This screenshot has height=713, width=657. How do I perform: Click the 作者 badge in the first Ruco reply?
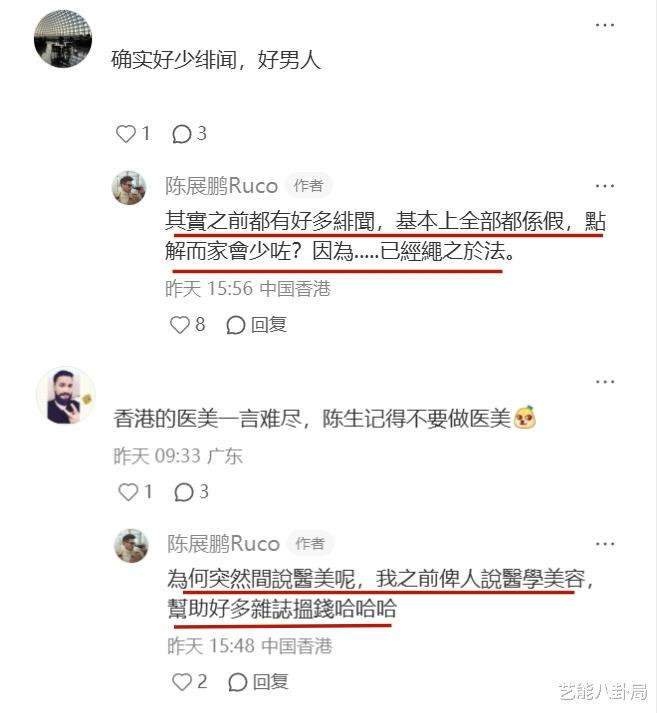pyautogui.click(x=309, y=186)
